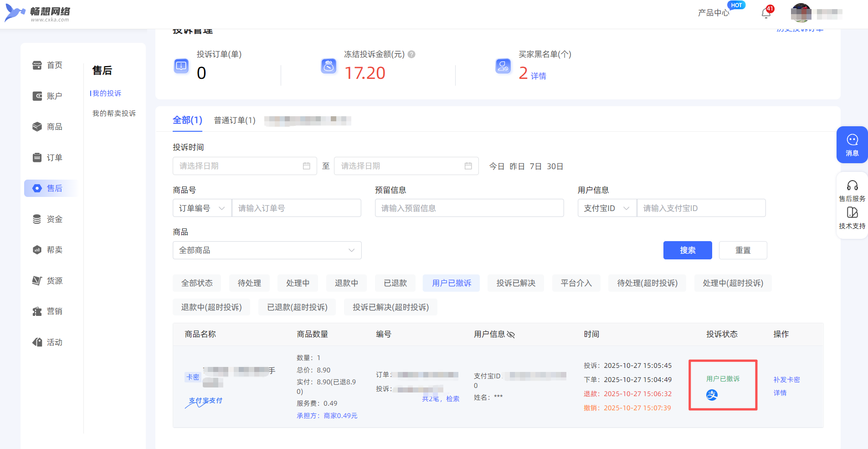
Task: Click the Alipay icon under 用户已撤诉
Action: (x=712, y=395)
